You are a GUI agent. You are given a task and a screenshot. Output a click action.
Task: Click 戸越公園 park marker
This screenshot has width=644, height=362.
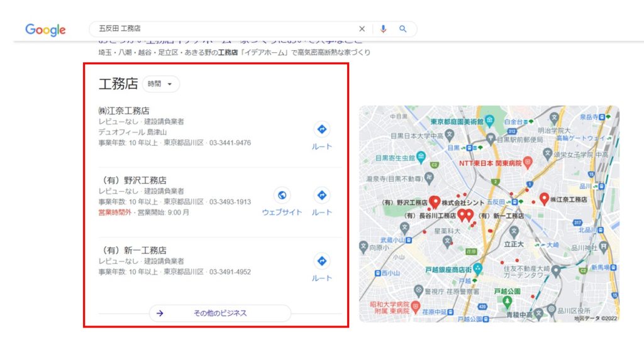pyautogui.click(x=508, y=302)
